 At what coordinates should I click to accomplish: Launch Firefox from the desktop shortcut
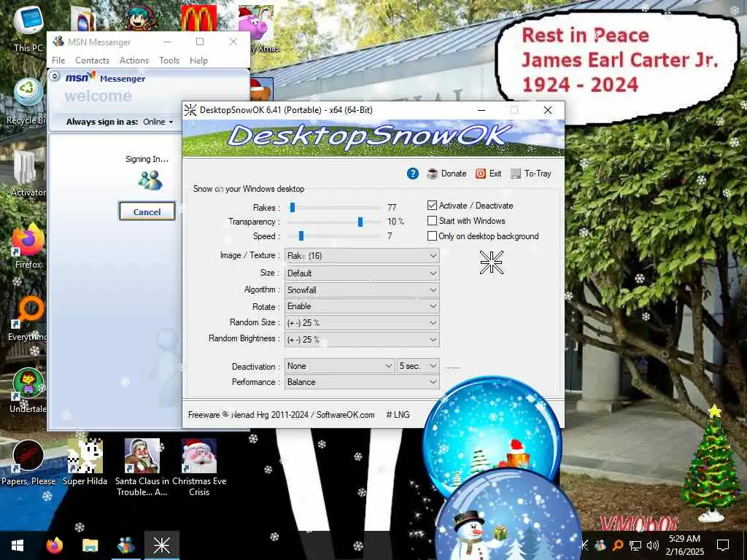coord(28,246)
